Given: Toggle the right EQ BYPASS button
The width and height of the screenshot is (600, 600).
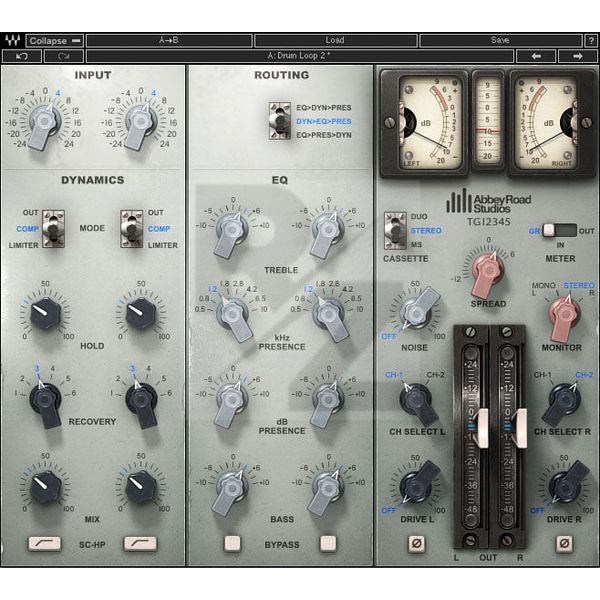Looking at the screenshot, I should click(x=328, y=543).
